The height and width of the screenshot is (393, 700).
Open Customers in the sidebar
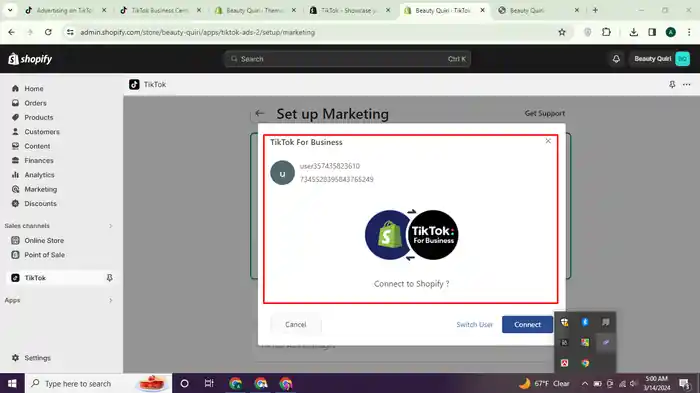[x=42, y=132]
